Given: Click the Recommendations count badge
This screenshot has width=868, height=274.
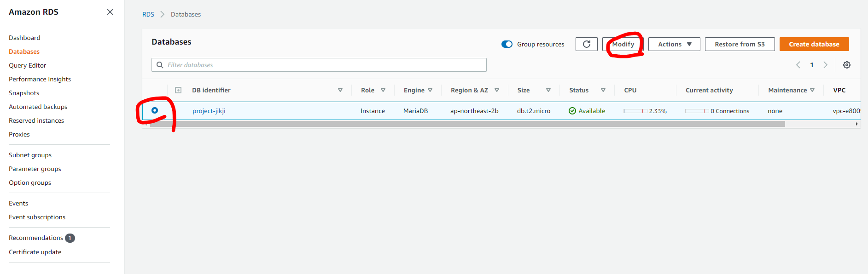Looking at the screenshot, I should 70,238.
